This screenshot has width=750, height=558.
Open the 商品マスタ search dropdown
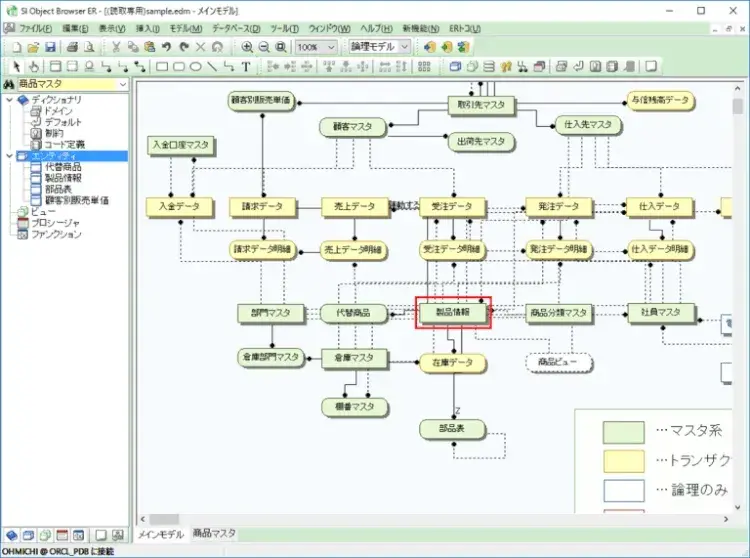point(123,85)
